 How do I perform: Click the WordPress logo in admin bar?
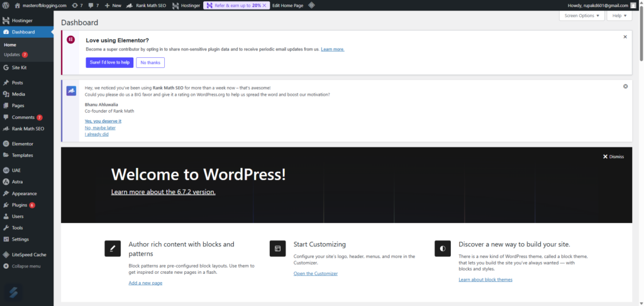[6, 5]
